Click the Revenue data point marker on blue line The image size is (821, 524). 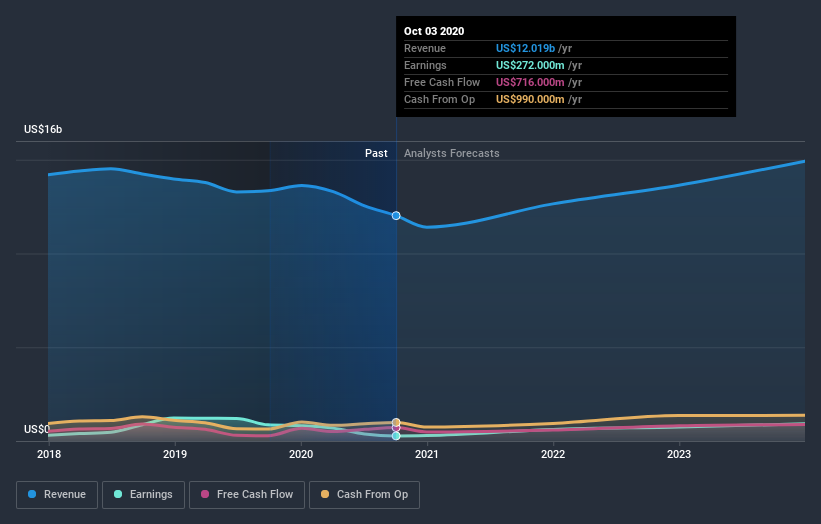pyautogui.click(x=396, y=216)
